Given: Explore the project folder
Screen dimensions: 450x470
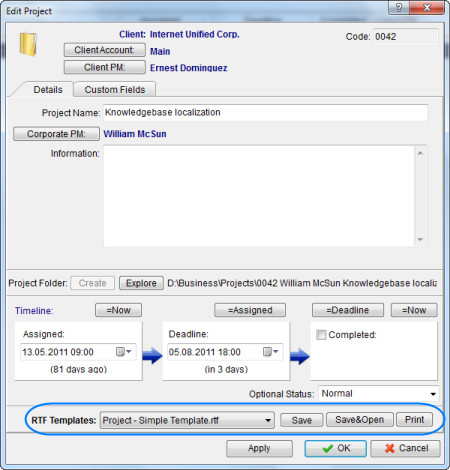Looking at the screenshot, I should pyautogui.click(x=141, y=283).
